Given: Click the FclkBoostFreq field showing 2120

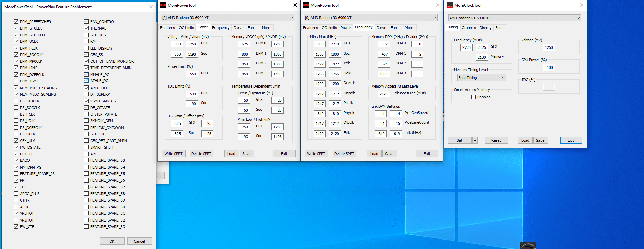Looking at the screenshot, I should pyautogui.click(x=384, y=94).
